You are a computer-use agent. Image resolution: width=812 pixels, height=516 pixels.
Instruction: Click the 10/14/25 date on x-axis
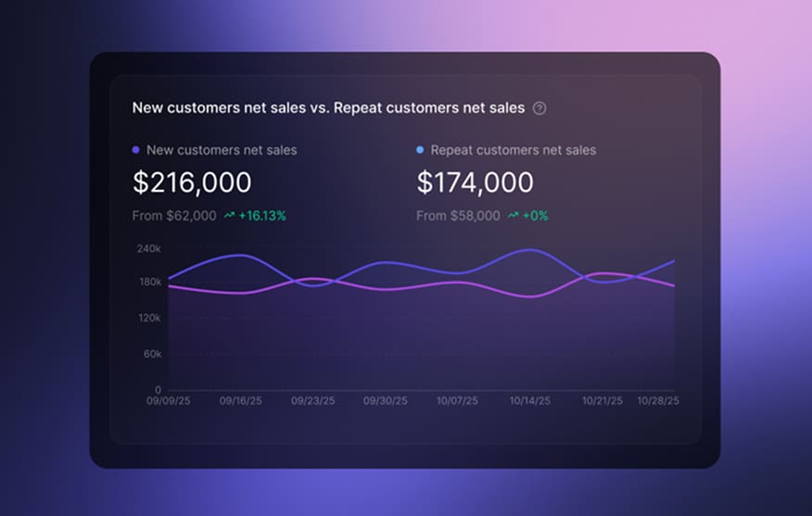pos(529,401)
